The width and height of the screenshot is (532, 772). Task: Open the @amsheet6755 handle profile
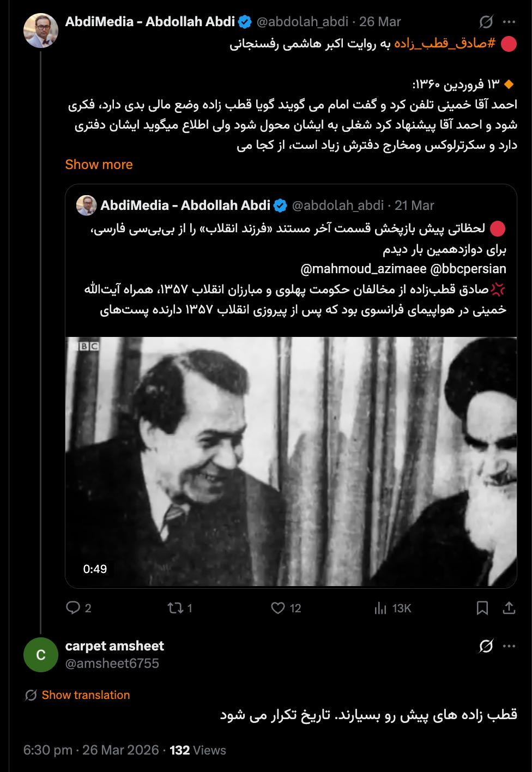(112, 663)
